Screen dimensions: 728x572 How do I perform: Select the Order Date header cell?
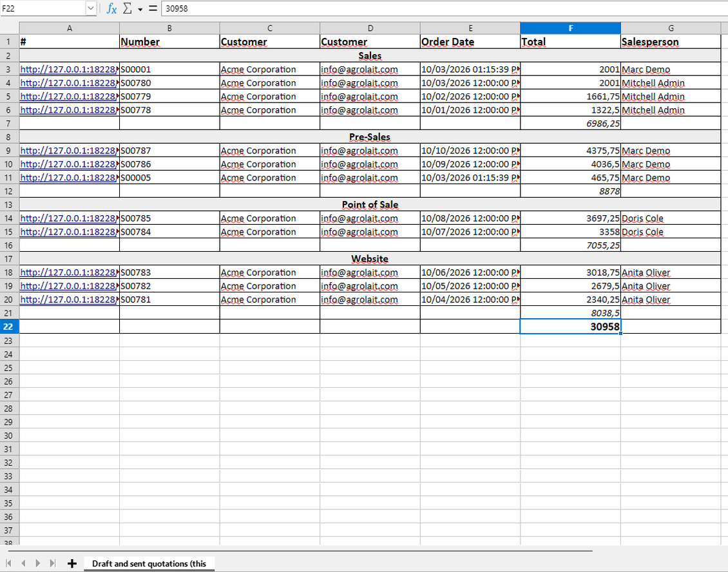click(470, 42)
